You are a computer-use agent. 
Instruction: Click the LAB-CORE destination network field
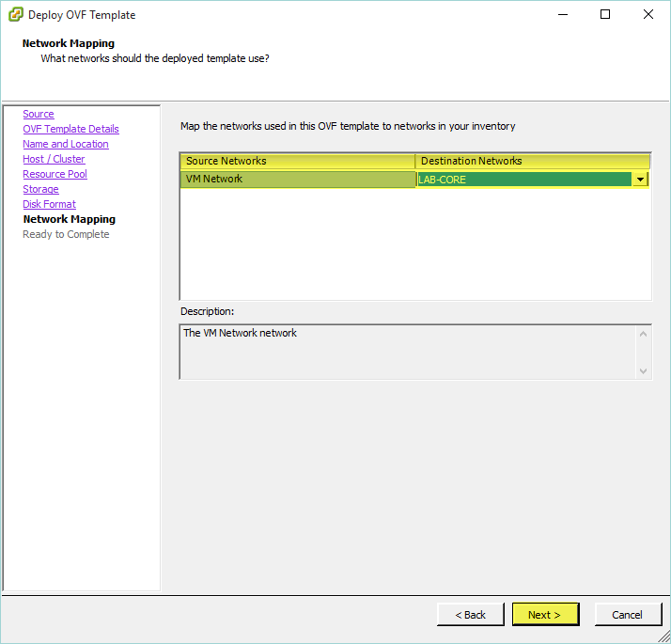point(523,180)
